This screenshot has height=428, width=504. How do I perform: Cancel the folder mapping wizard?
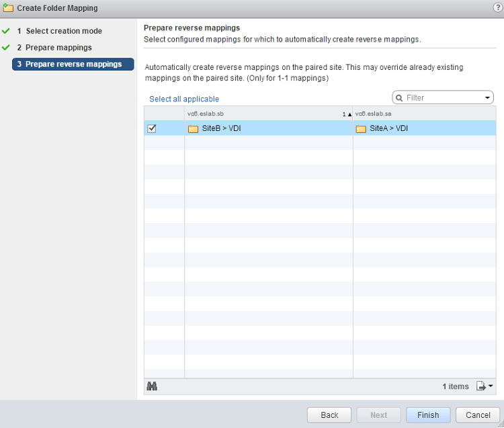(477, 415)
